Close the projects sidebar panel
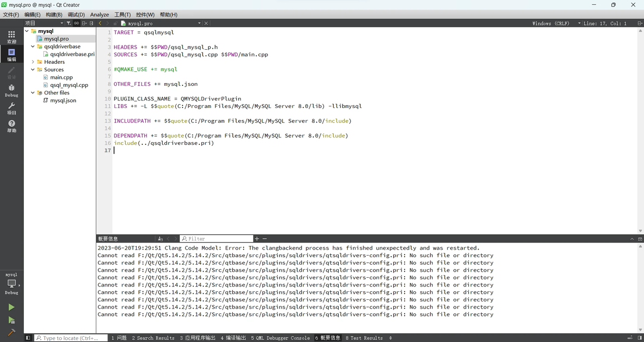This screenshot has height=342, width=644. [x=91, y=23]
